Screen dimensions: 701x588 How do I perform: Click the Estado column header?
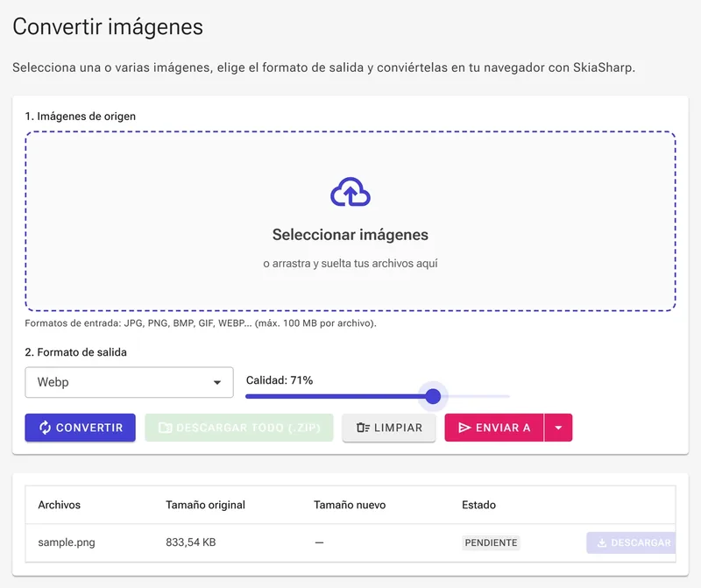tap(478, 505)
